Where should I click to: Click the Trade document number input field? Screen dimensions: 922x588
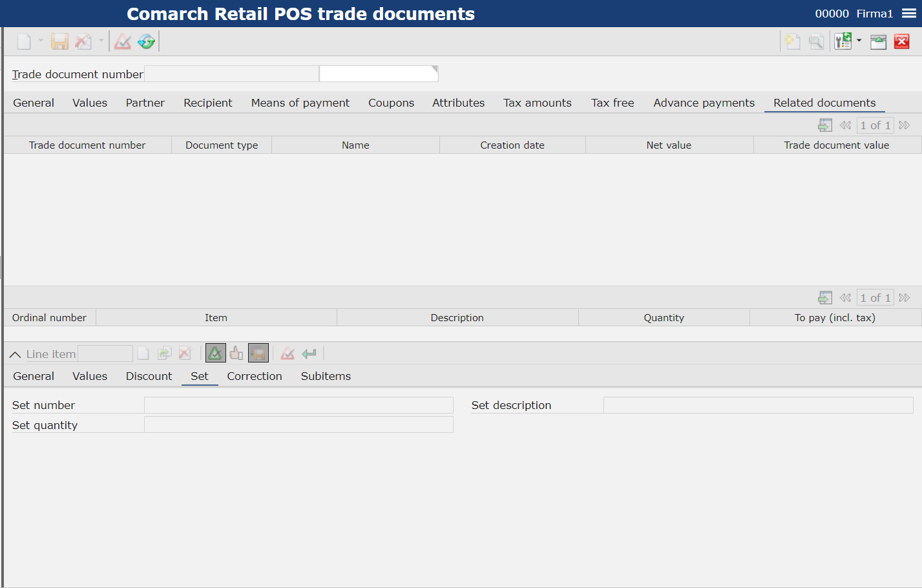click(x=231, y=74)
